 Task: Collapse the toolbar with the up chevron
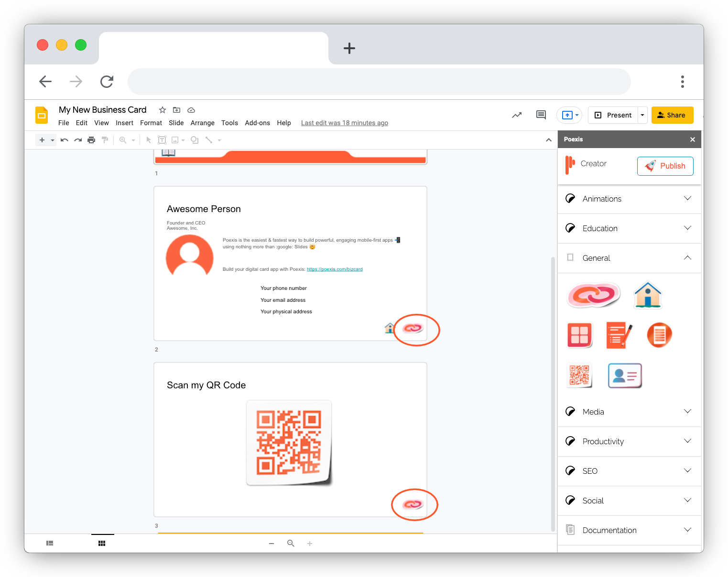click(548, 140)
